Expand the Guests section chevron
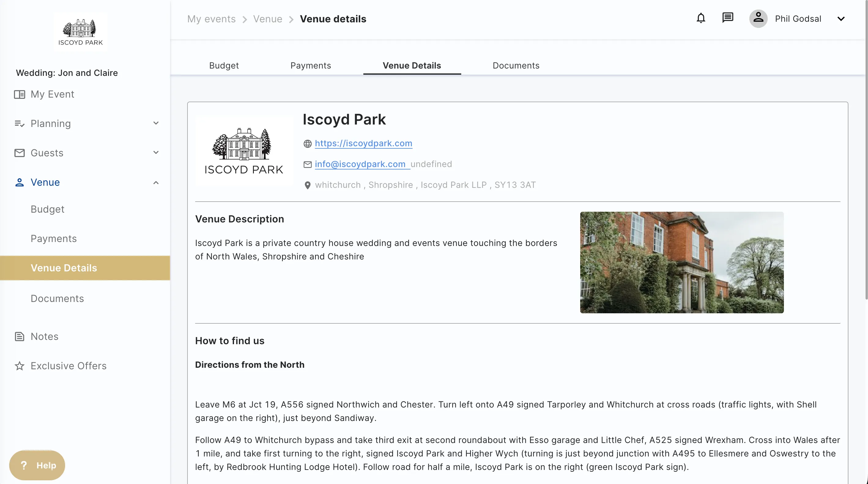Image resolution: width=868 pixels, height=484 pixels. 156,153
